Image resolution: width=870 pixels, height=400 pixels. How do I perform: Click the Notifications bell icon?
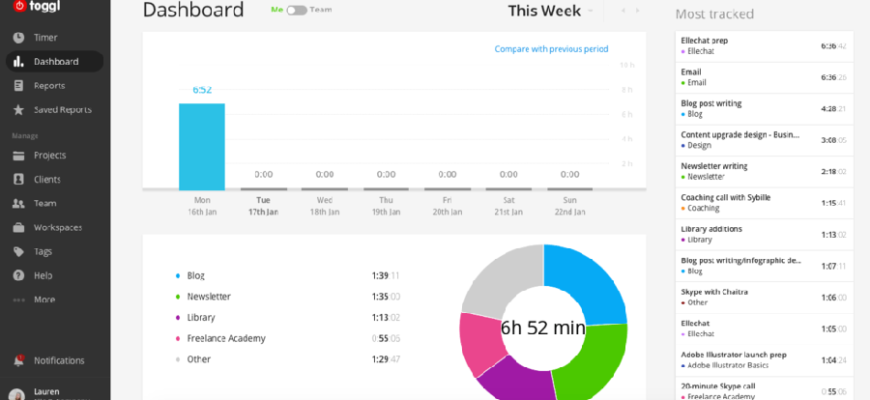(x=19, y=361)
